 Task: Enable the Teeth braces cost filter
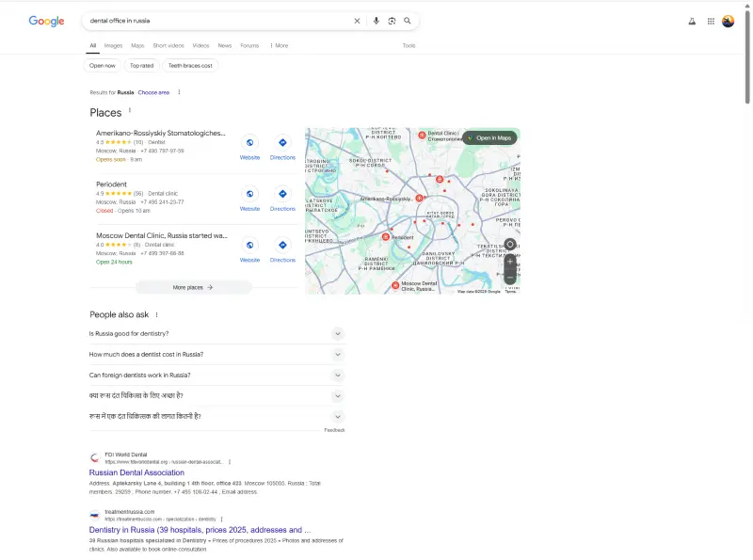193,65
